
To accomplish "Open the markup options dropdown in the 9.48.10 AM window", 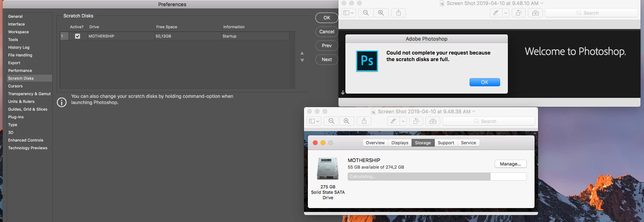I will click(506, 13).
